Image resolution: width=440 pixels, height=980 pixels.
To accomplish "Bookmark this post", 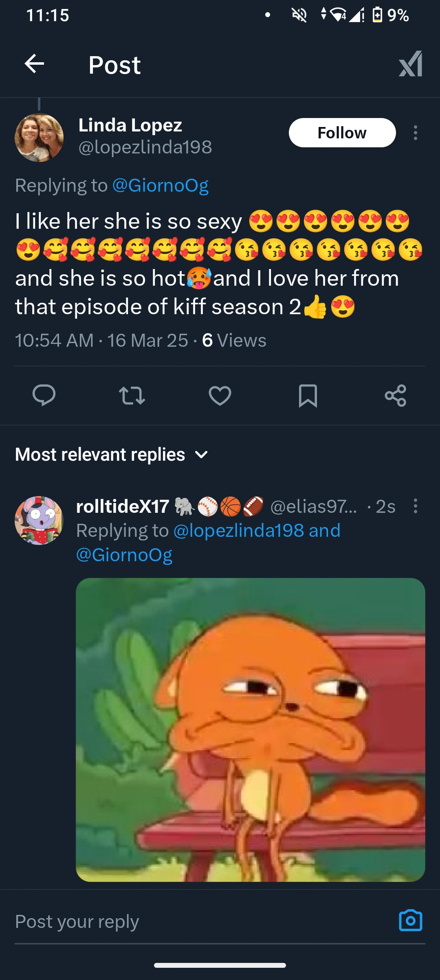I will click(308, 395).
